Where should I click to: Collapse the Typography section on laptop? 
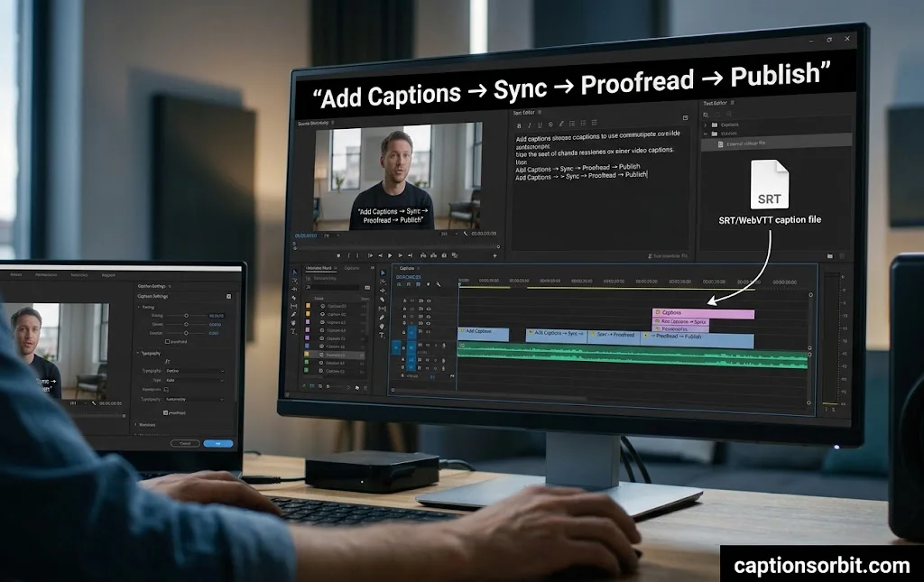(x=137, y=353)
